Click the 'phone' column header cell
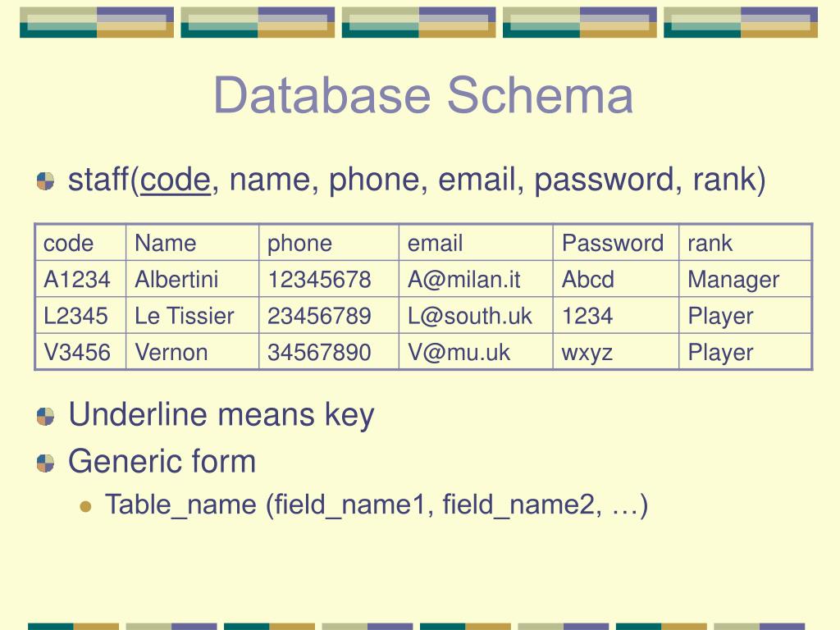The image size is (840, 630). [x=329, y=243]
